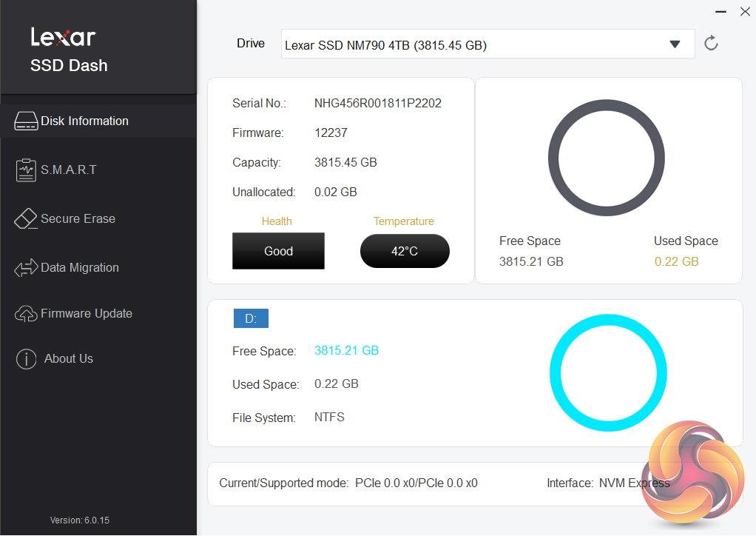Minimize the SSD Dash window
This screenshot has height=536, width=756.
[720, 12]
